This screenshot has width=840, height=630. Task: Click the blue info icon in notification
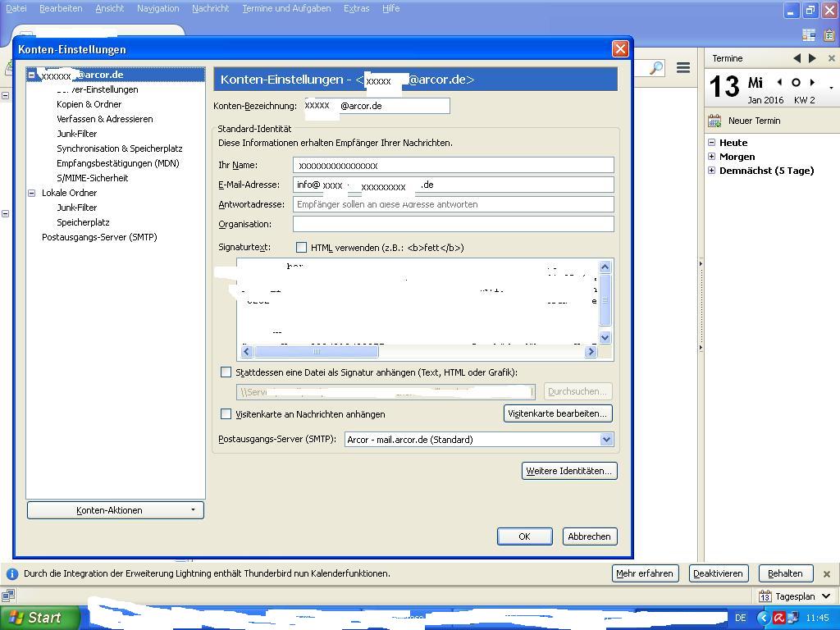point(11,573)
